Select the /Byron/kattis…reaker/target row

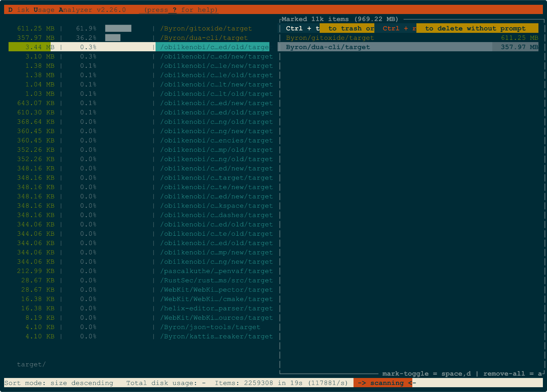pyautogui.click(x=216, y=336)
